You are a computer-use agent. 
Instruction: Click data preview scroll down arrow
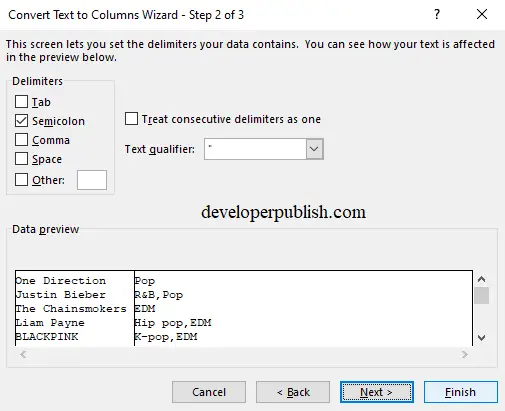[481, 338]
